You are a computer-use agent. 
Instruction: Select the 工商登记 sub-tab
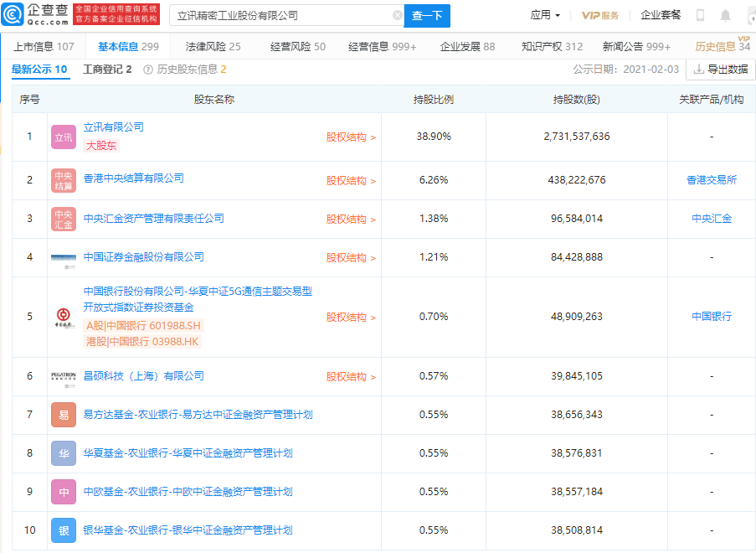point(107,70)
